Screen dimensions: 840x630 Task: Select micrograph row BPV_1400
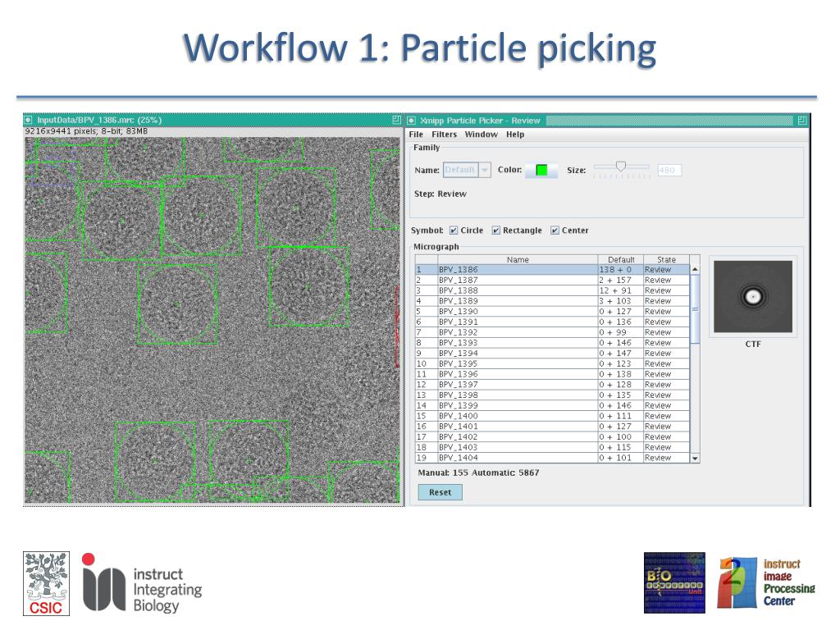click(x=552, y=416)
